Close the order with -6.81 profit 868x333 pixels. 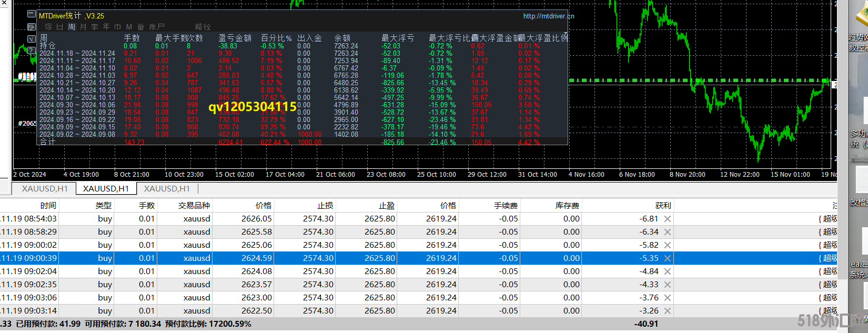point(667,219)
